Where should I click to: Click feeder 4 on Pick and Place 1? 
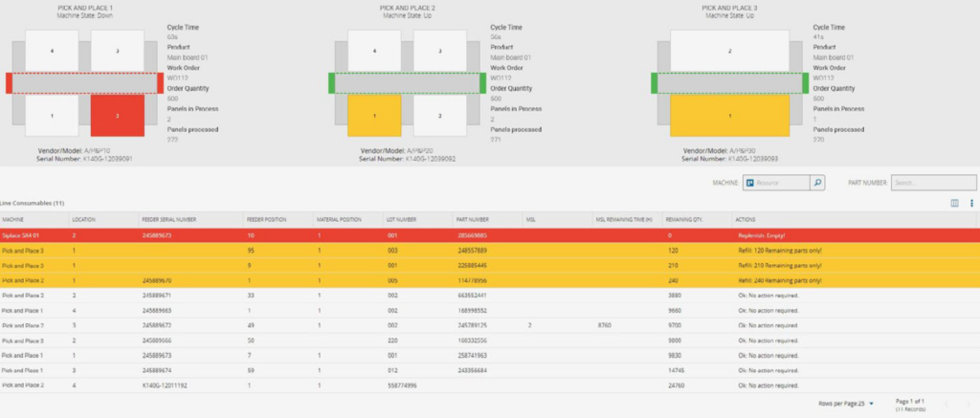(x=51, y=50)
